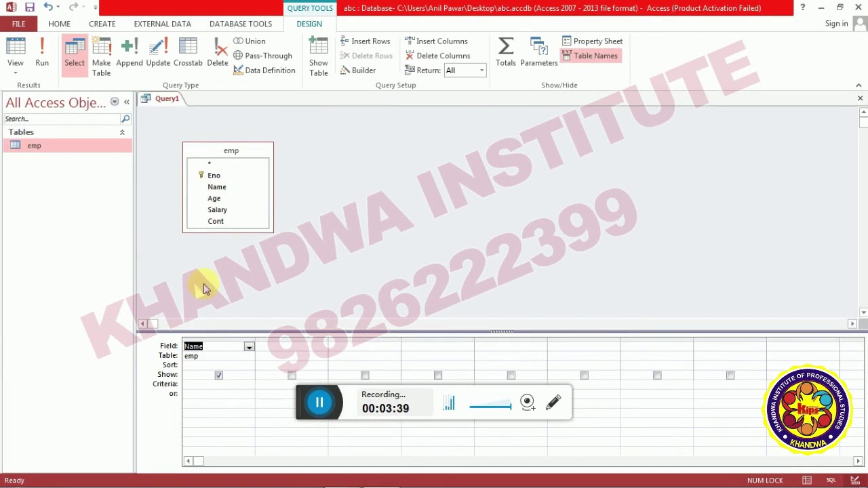The image size is (868, 488).
Task: Adjust the recorder volume slider
Action: [x=490, y=407]
